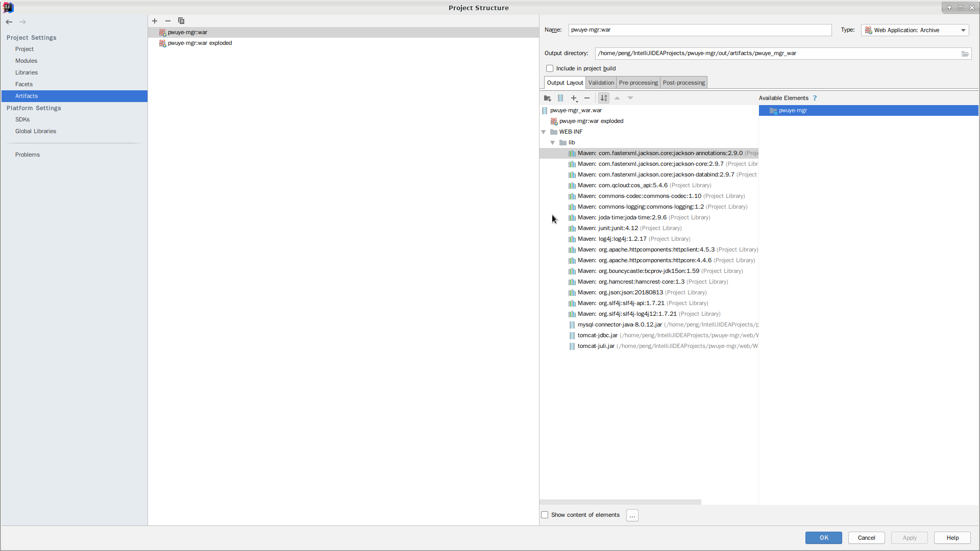Switch to the Output Layout tab
The image size is (980, 551).
tap(565, 83)
